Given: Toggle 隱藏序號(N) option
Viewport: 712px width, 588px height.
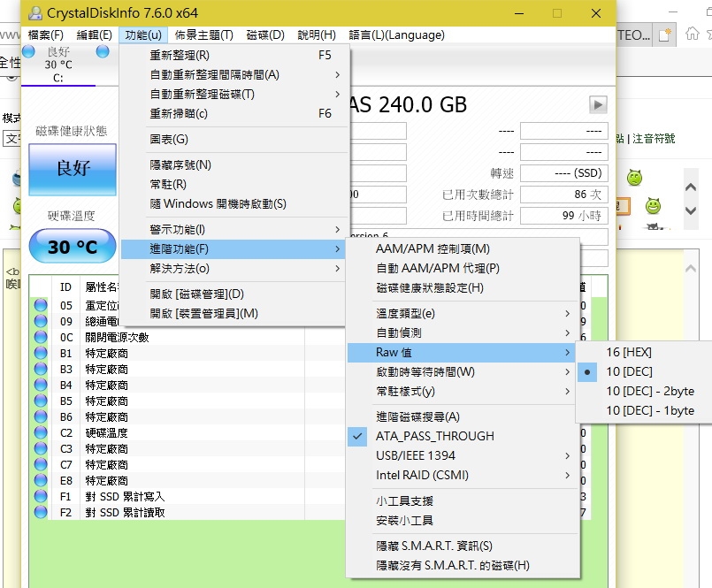Looking at the screenshot, I should [234, 164].
